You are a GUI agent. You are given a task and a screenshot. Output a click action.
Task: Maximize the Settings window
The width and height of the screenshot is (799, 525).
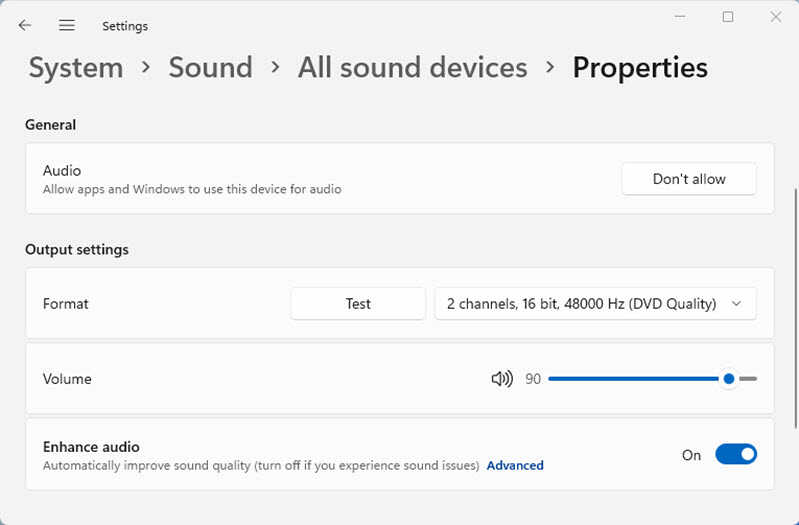[728, 17]
